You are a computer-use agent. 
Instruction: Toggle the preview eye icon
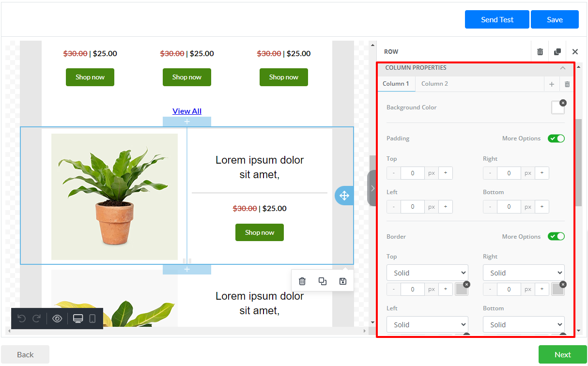point(57,319)
